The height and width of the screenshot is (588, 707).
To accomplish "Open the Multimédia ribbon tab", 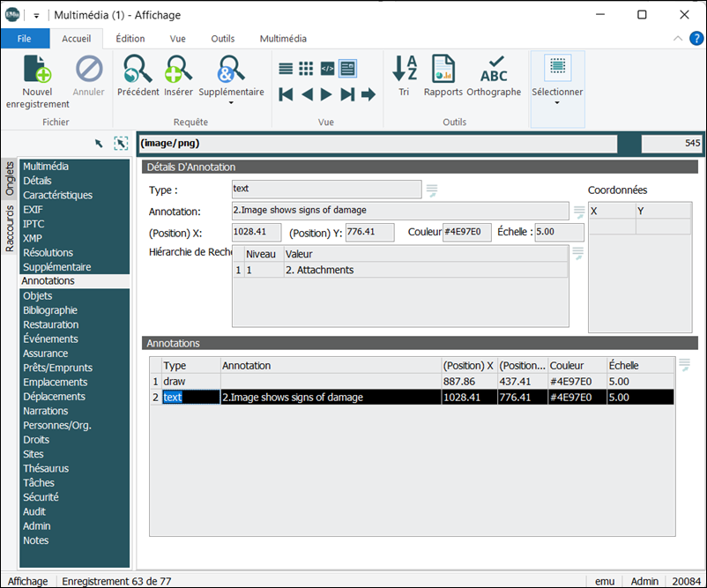I will [x=283, y=39].
